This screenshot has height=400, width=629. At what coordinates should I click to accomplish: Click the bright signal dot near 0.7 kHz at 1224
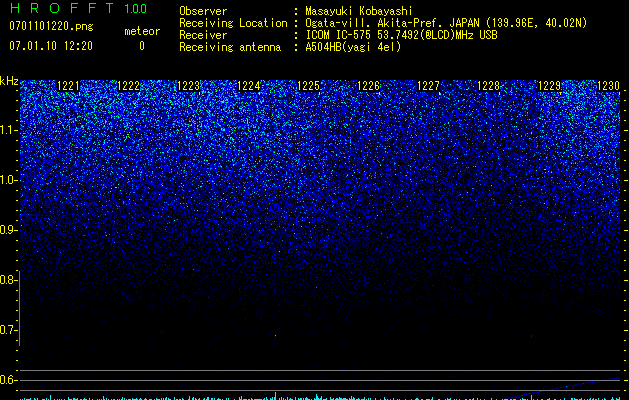click(x=275, y=336)
